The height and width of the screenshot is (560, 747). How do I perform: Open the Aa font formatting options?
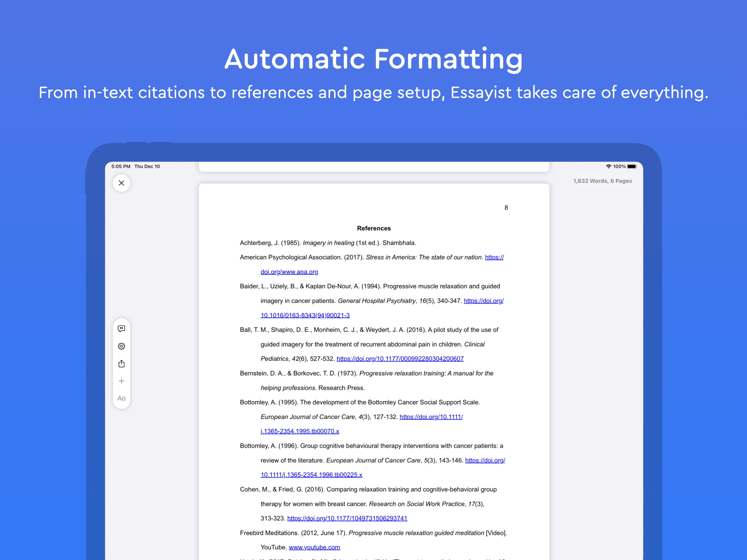click(121, 398)
